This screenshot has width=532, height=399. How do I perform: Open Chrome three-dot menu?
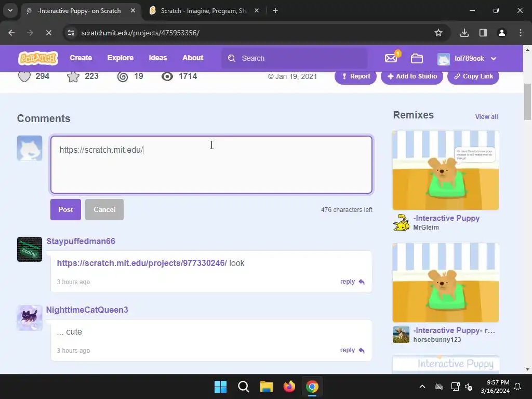520,33
